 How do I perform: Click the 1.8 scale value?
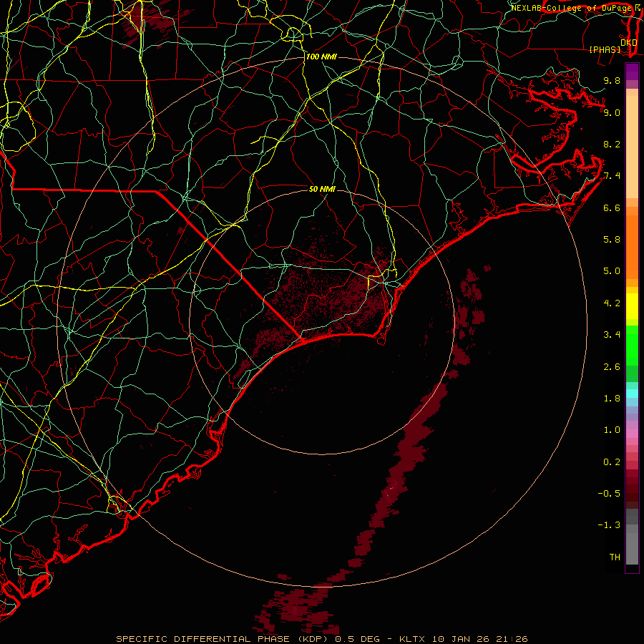tap(612, 399)
